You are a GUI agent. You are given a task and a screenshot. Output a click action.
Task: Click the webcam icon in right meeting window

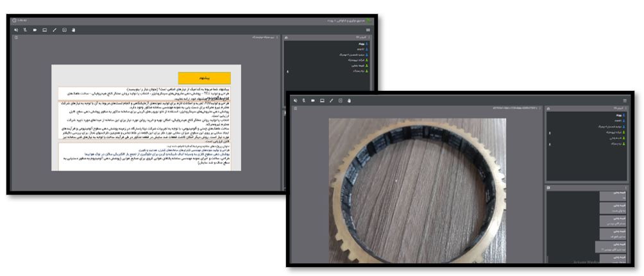[312, 101]
